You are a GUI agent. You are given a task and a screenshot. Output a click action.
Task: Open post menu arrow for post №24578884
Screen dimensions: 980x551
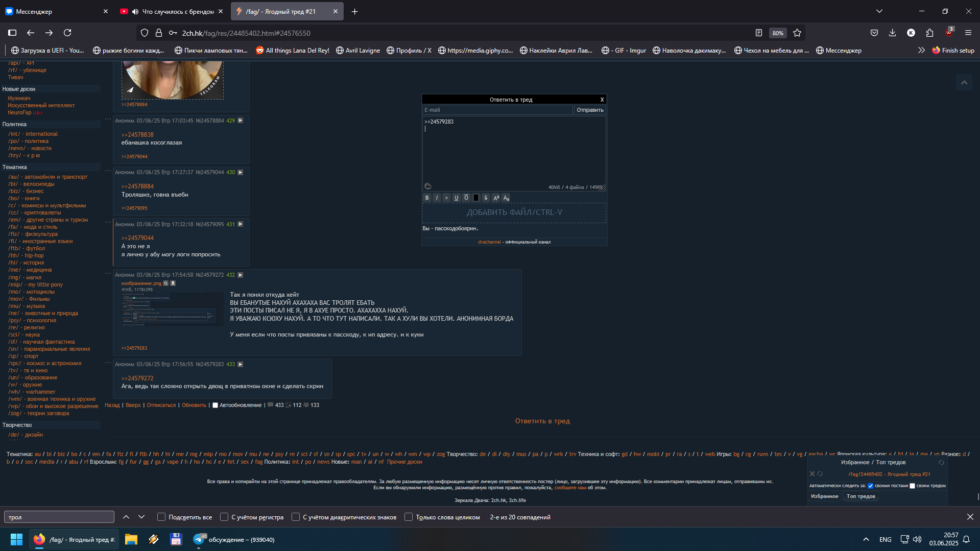[x=241, y=121]
